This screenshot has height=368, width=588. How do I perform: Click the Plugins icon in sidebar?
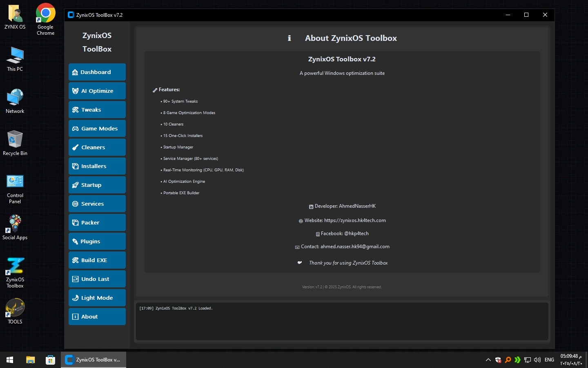[75, 242]
